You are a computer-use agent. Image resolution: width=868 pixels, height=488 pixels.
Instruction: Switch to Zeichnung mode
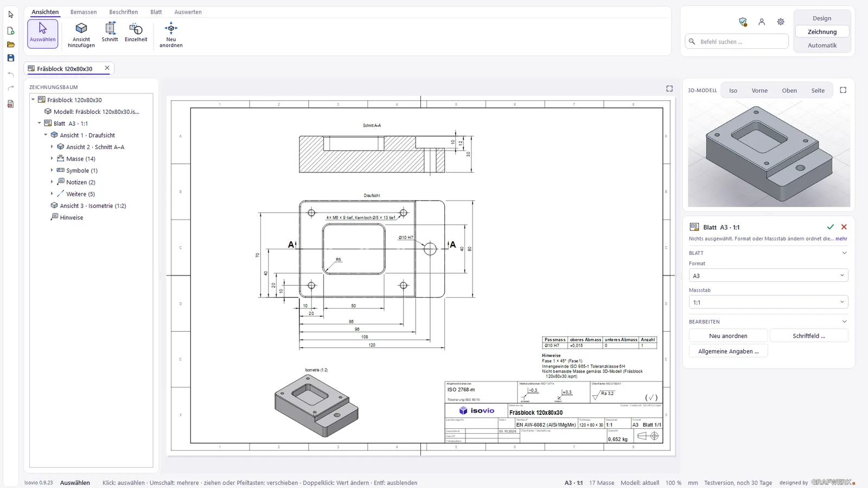pos(822,32)
